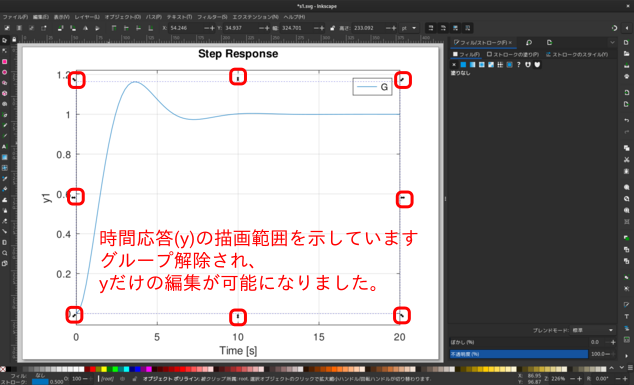Toggle width/height lock ratio icon
634x385 pixels.
pyautogui.click(x=332, y=28)
